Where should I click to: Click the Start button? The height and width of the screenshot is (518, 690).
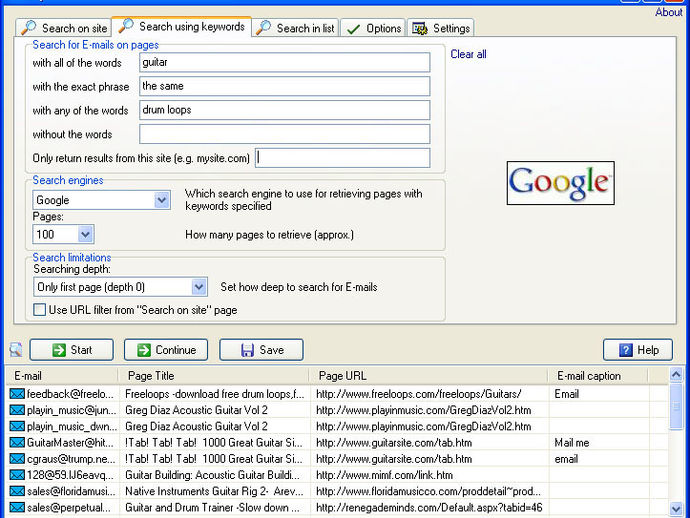point(71,350)
